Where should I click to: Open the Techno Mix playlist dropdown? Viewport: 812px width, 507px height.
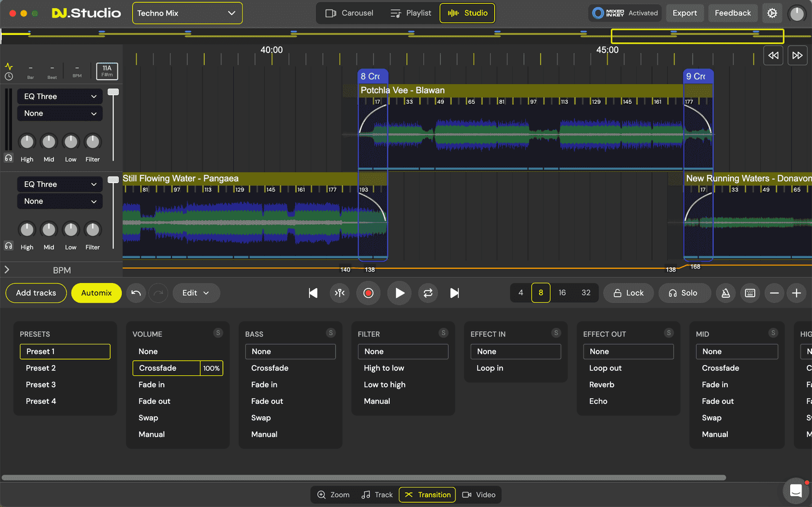187,13
